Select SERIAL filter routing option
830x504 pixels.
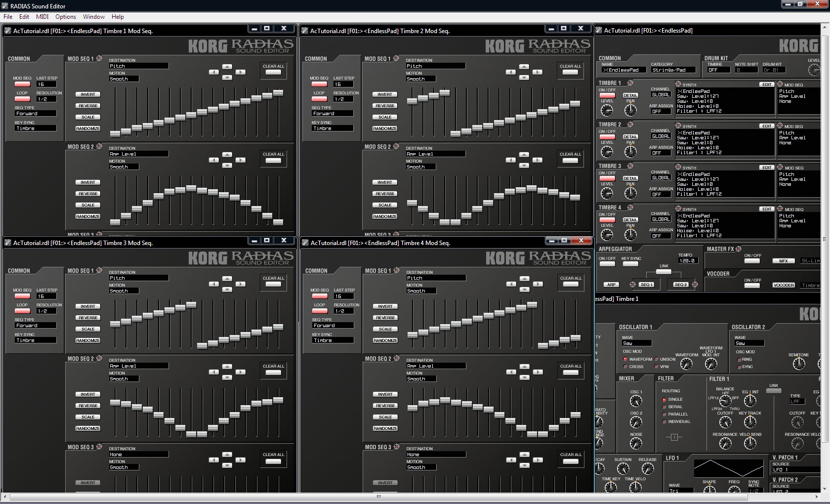(664, 407)
